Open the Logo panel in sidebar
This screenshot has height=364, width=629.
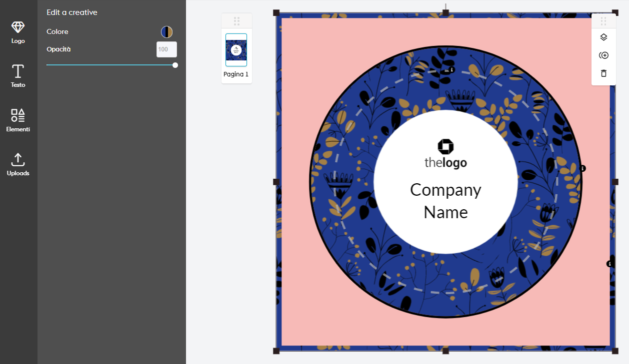[x=18, y=32]
